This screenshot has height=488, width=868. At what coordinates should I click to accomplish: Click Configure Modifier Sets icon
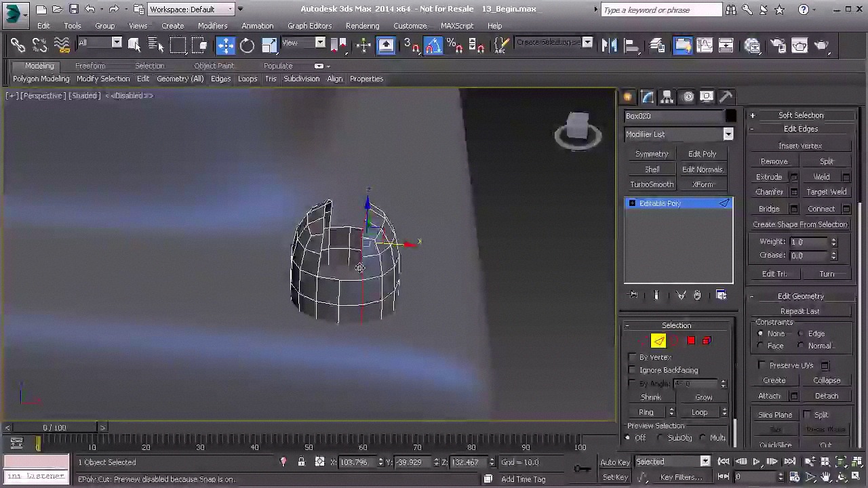point(722,295)
